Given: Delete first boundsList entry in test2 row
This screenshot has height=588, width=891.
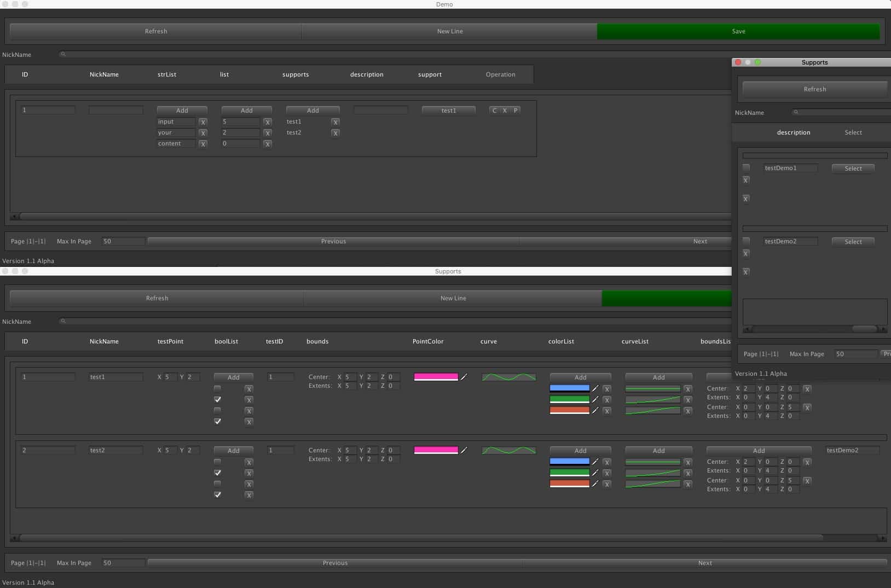Looking at the screenshot, I should click(x=807, y=462).
